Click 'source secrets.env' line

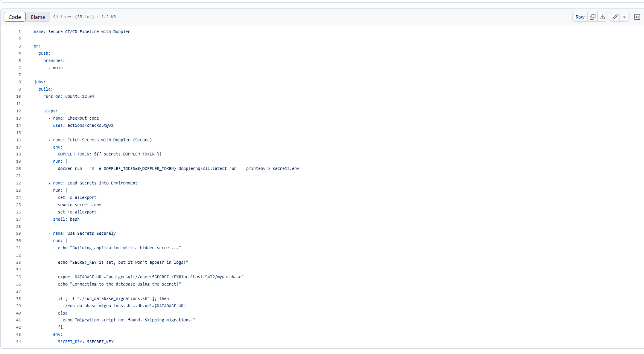(80, 205)
